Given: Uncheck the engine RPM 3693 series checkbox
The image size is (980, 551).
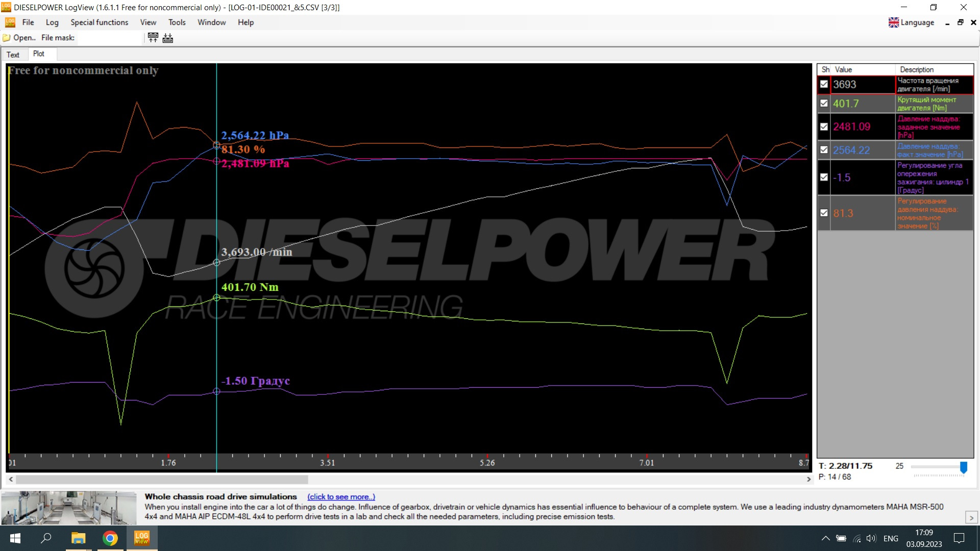Looking at the screenshot, I should pyautogui.click(x=824, y=84).
